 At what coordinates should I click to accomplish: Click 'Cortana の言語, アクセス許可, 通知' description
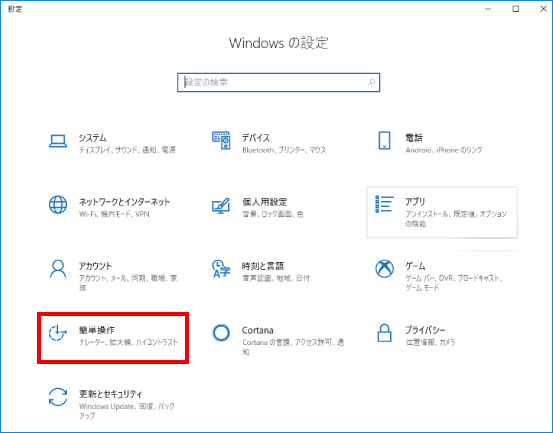[293, 347]
